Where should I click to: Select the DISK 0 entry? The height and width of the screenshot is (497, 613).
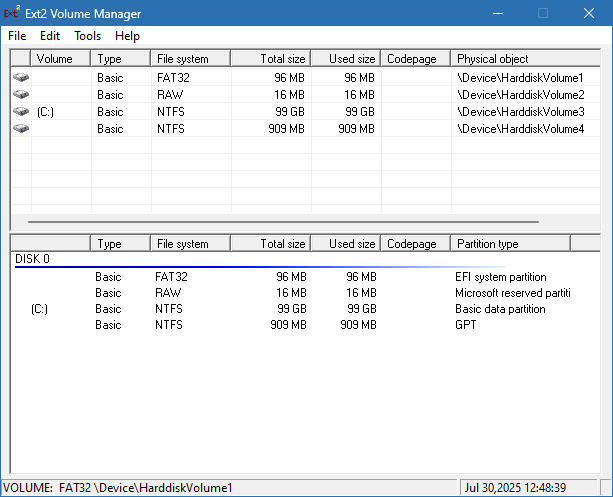point(32,259)
